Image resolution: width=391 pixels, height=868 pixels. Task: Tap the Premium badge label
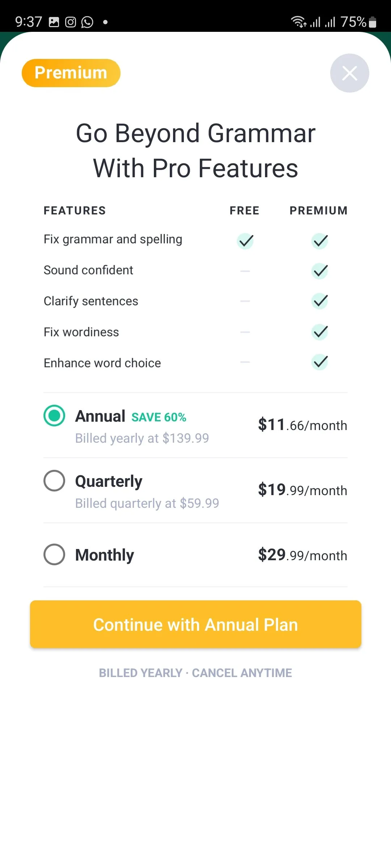71,73
